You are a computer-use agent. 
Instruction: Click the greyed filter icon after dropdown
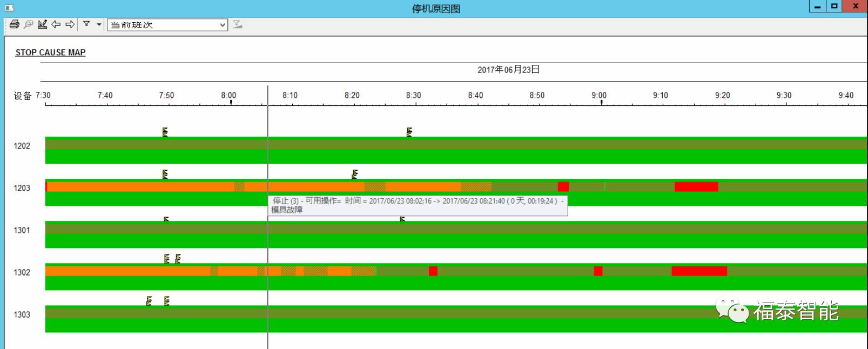(238, 24)
